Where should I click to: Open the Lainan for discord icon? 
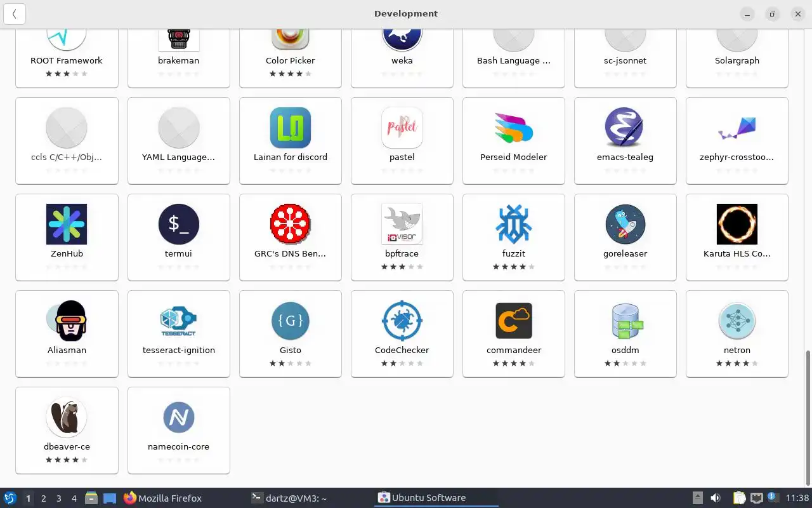[x=291, y=128]
